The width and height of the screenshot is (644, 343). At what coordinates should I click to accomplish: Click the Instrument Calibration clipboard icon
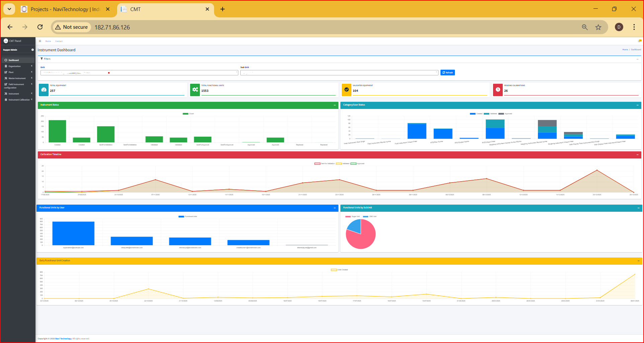click(6, 99)
